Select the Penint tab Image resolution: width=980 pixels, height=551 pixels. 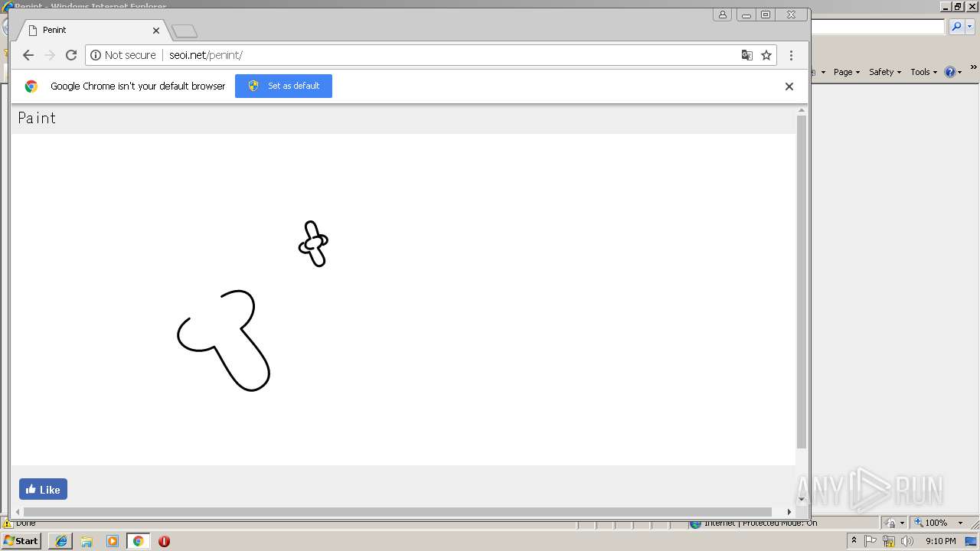[90, 30]
